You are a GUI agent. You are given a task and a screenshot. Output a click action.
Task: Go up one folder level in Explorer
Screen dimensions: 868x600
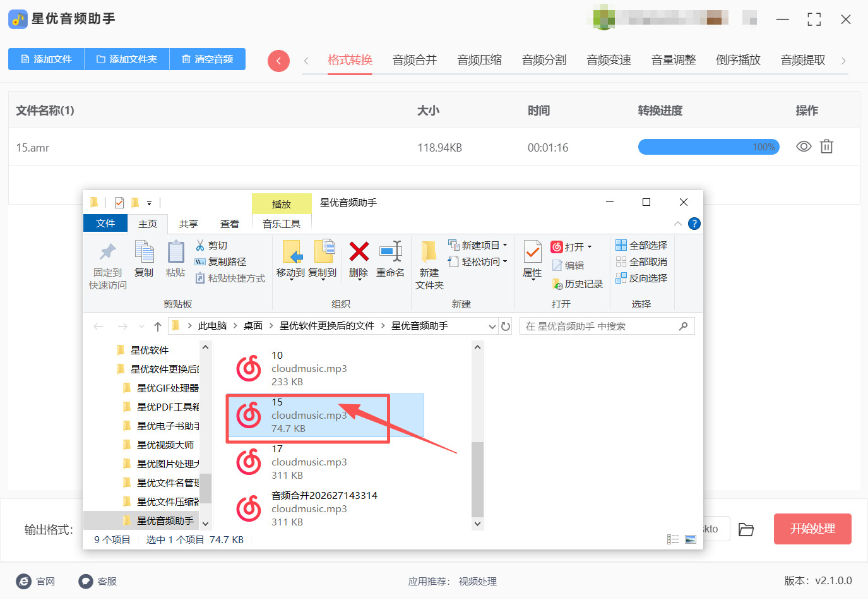click(x=158, y=327)
